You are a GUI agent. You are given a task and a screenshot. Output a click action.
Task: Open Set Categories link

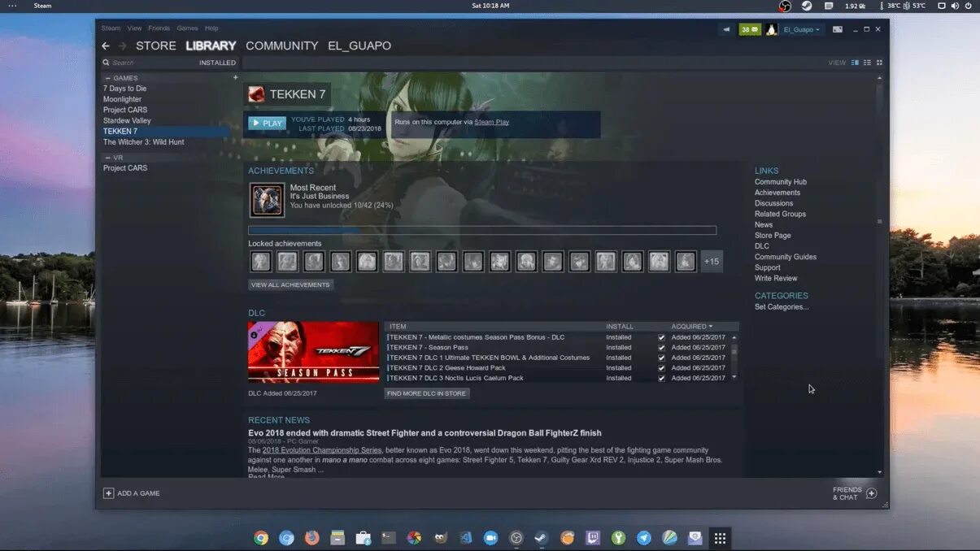[x=782, y=307]
